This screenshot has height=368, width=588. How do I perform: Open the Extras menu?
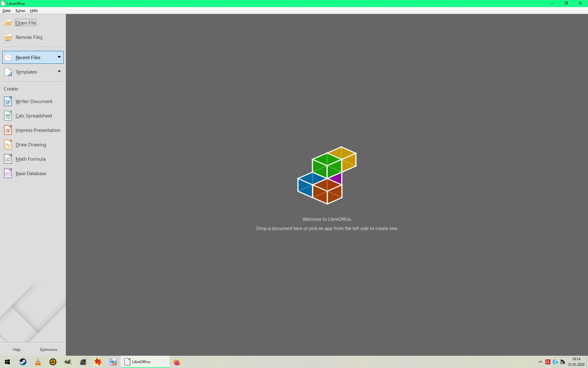[20, 10]
